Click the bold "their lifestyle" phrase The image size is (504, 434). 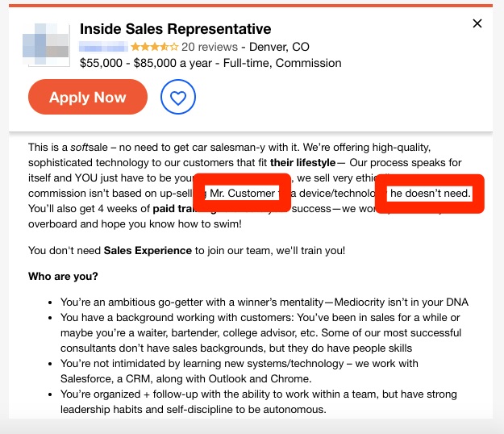tap(302, 163)
